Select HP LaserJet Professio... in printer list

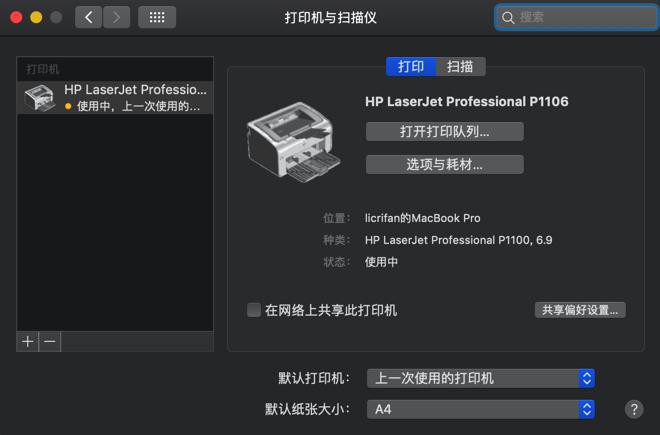(115, 97)
